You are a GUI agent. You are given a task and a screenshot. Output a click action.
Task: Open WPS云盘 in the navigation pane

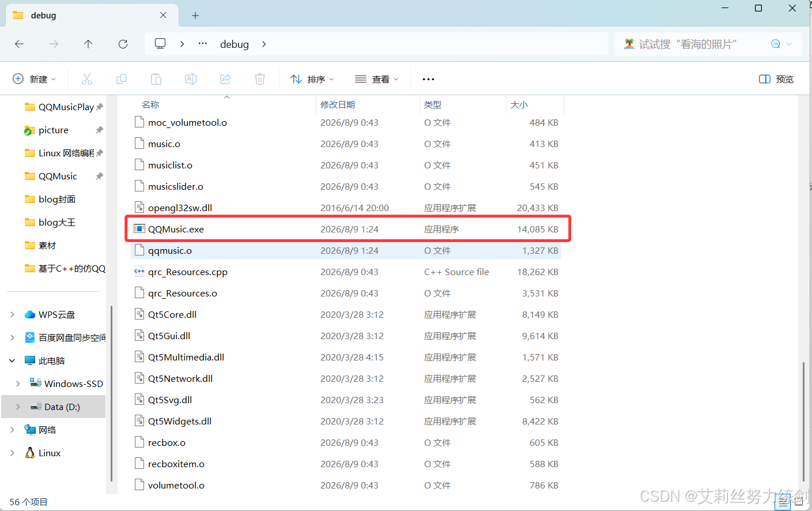click(x=56, y=314)
